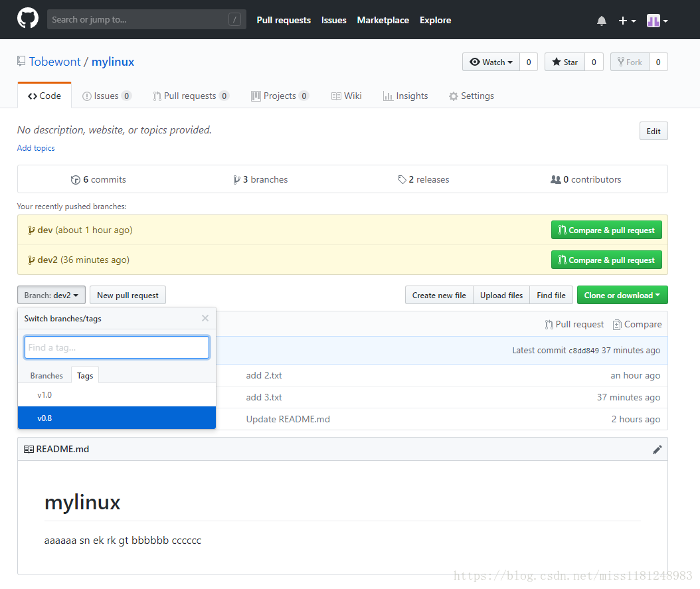Go to Marketplace

click(x=383, y=20)
